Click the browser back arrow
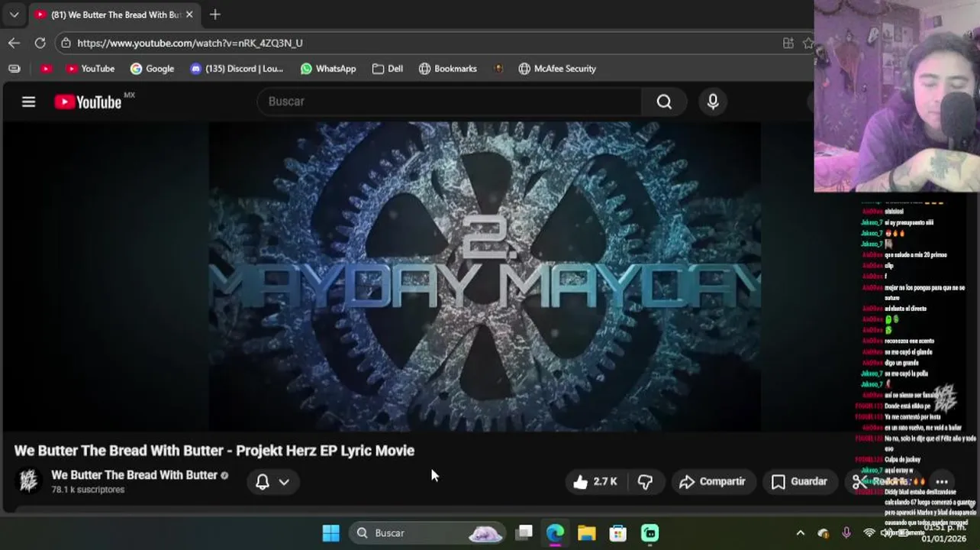The image size is (980, 550). (x=14, y=43)
